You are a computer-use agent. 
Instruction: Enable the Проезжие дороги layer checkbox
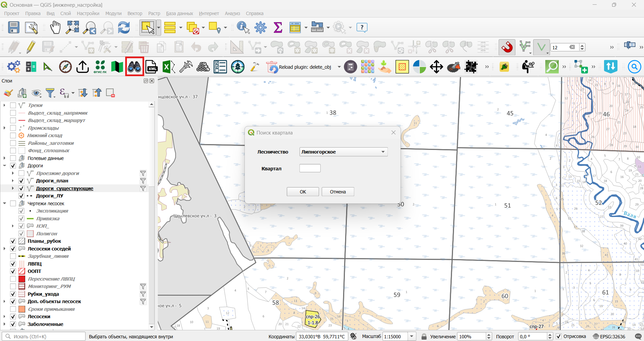21,173
